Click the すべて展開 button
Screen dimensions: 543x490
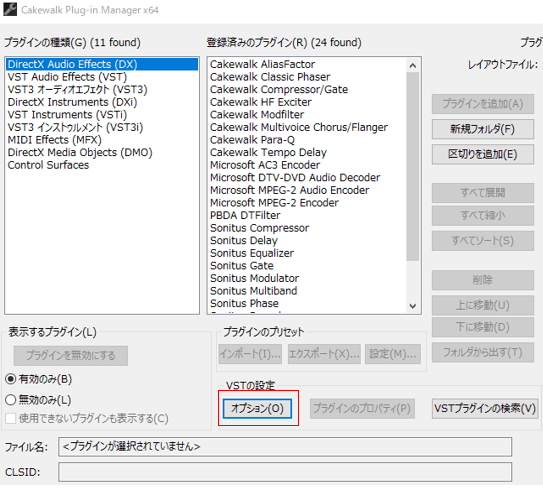pyautogui.click(x=482, y=193)
